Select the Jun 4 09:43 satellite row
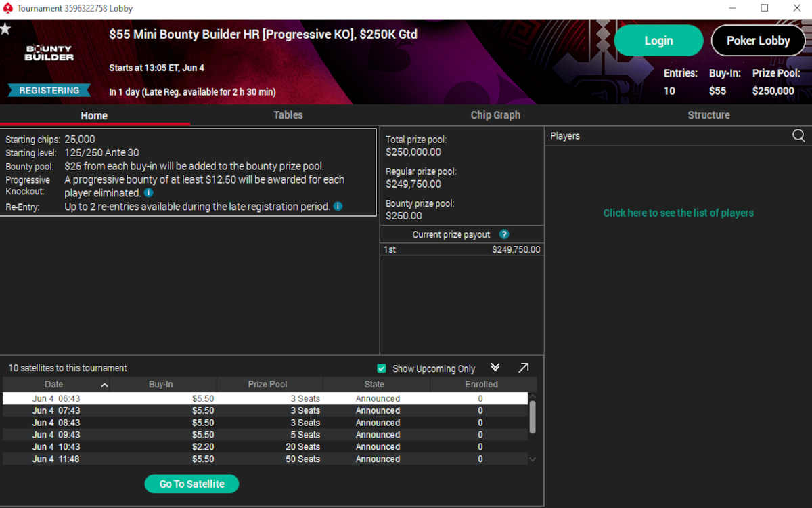812x508 pixels. point(265,435)
